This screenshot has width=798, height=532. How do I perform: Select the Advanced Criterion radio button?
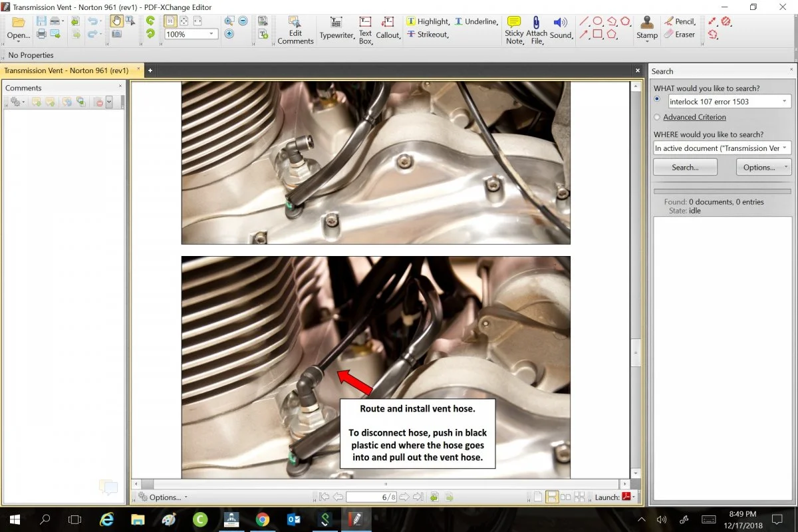pyautogui.click(x=658, y=117)
